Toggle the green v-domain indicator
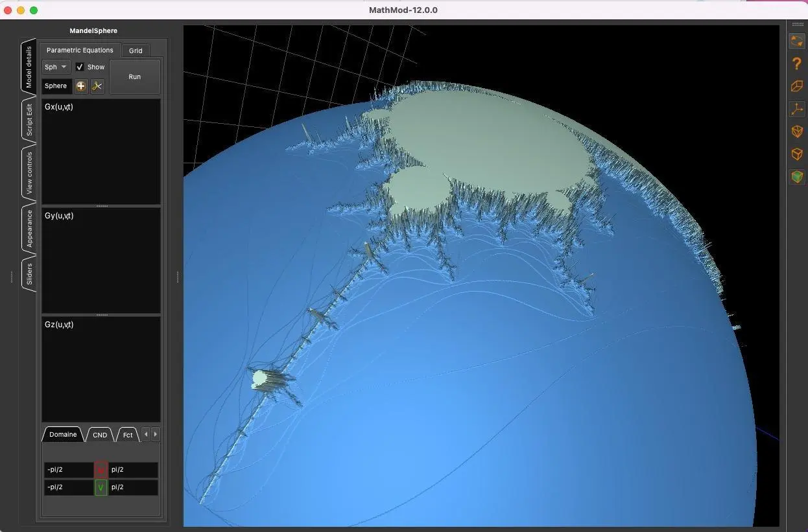Screen dimensions: 808x532 [101, 487]
